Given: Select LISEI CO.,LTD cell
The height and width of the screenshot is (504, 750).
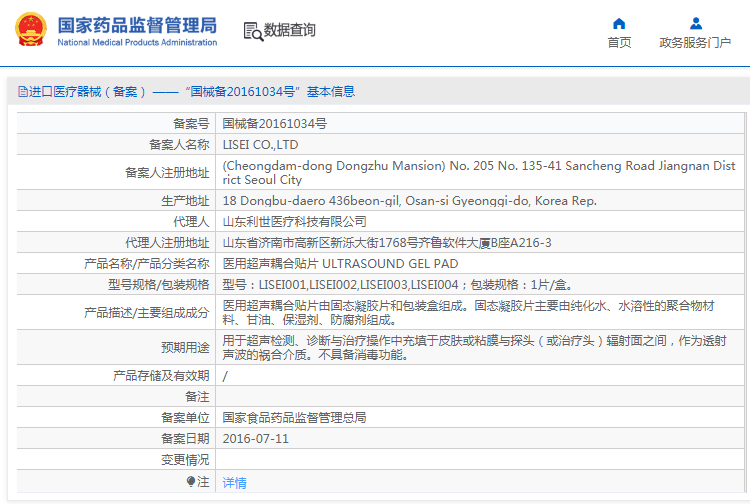Looking at the screenshot, I should (x=260, y=144).
